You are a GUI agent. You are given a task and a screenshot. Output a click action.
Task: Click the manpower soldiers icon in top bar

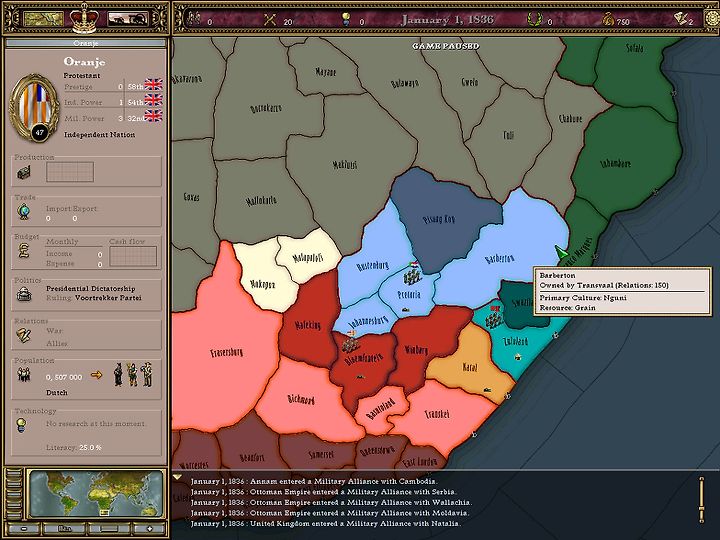195,19
